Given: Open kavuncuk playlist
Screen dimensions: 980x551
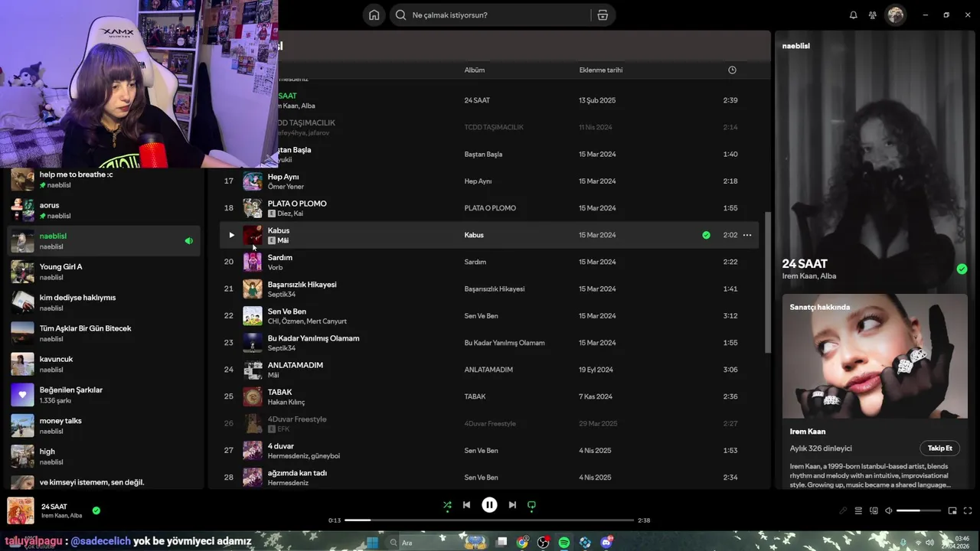Looking at the screenshot, I should pyautogui.click(x=104, y=364).
